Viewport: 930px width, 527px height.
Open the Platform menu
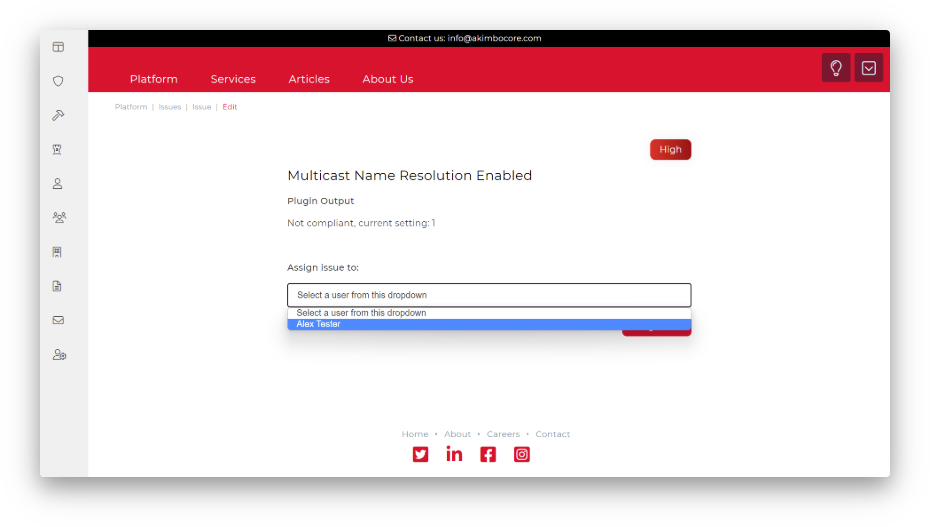pyautogui.click(x=154, y=79)
